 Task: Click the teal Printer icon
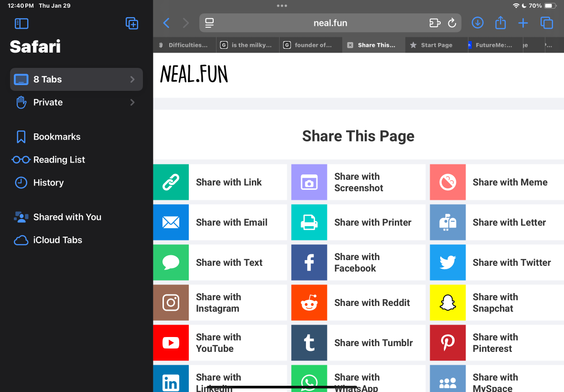click(309, 222)
